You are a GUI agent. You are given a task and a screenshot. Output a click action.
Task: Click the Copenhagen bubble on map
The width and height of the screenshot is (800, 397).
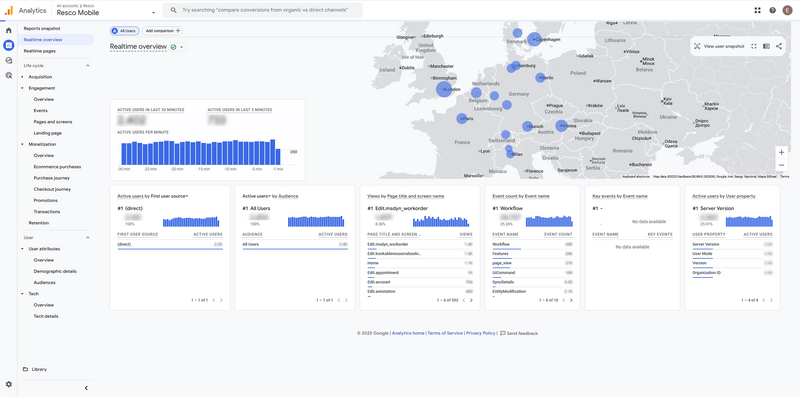click(x=534, y=39)
